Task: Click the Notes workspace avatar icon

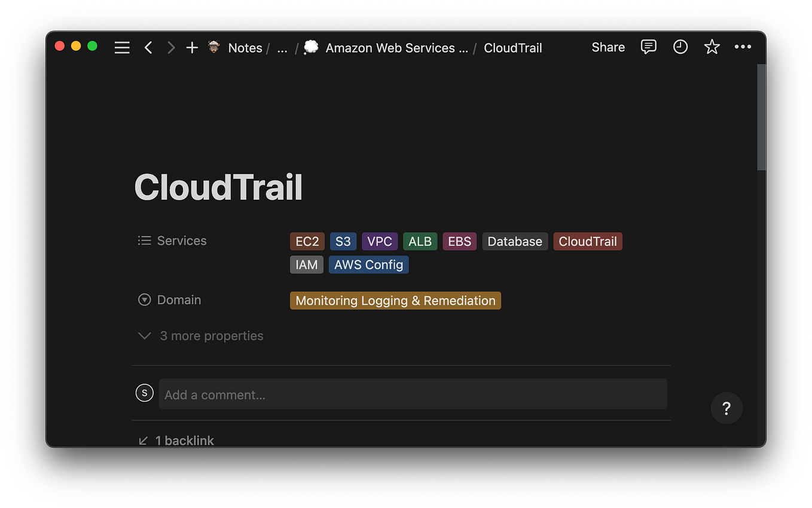Action: pos(214,47)
